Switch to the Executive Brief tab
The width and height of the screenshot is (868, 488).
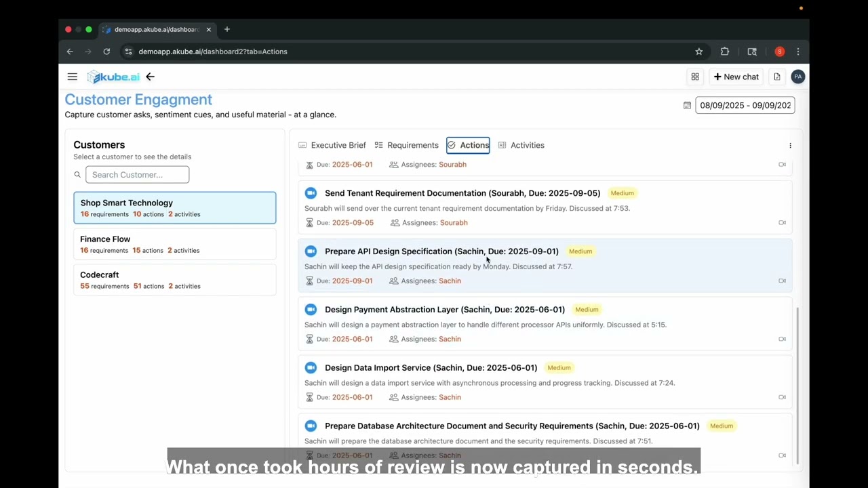[x=332, y=145]
